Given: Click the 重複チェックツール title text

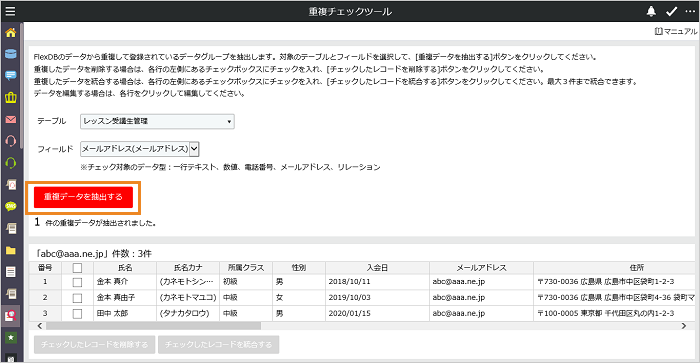Looking at the screenshot, I should pos(350,12).
